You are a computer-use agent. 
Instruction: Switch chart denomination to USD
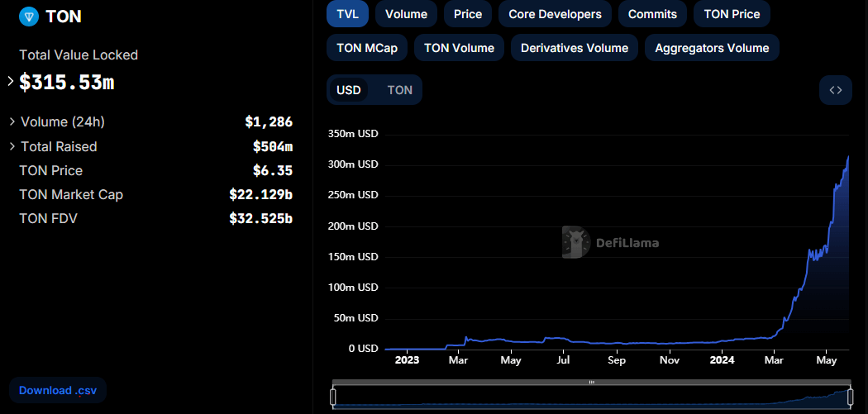[x=349, y=90]
